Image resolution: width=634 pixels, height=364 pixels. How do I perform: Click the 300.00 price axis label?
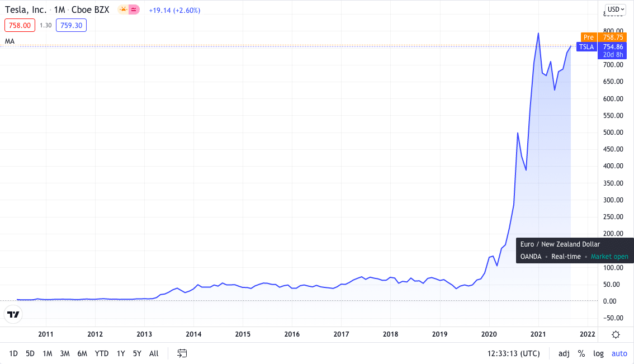point(613,200)
